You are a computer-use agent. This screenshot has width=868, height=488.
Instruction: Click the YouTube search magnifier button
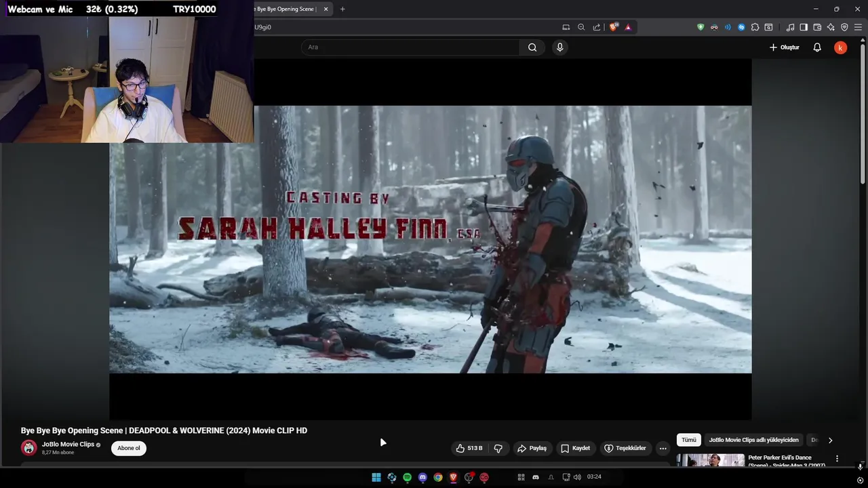[532, 47]
